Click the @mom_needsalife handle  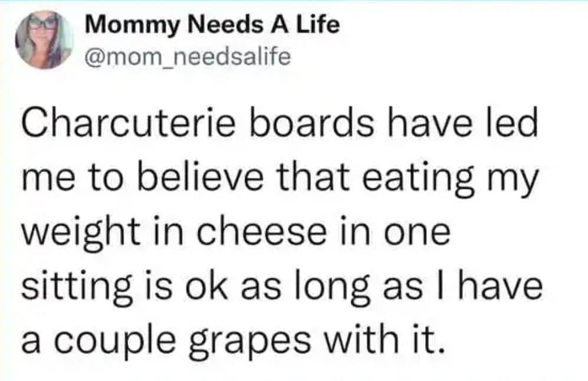188,56
